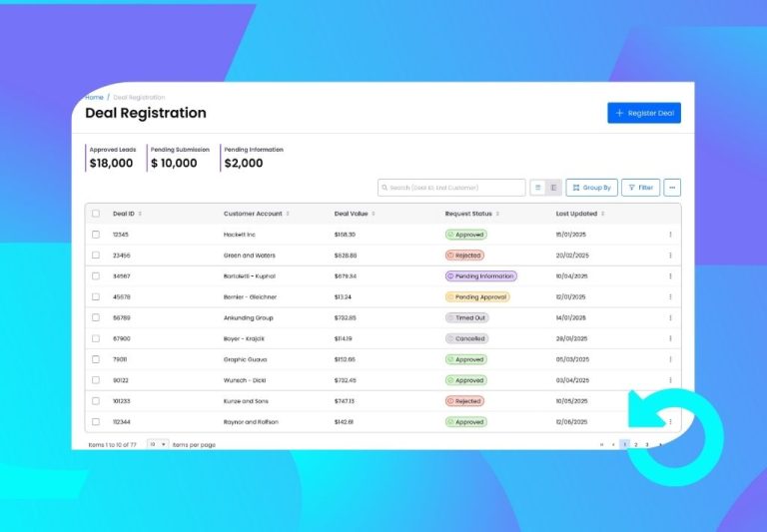Go to the Home breadcrumb link
This screenshot has height=532, width=767.
pos(94,97)
